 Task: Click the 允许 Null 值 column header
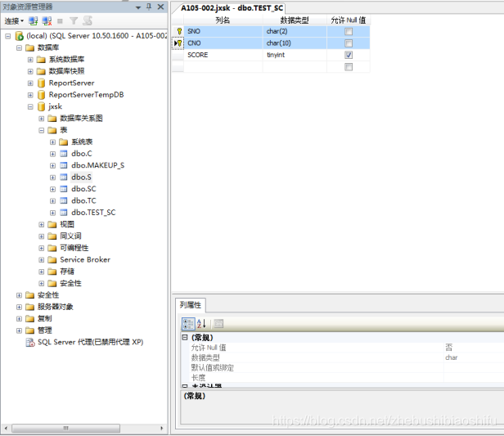pyautogui.click(x=349, y=20)
